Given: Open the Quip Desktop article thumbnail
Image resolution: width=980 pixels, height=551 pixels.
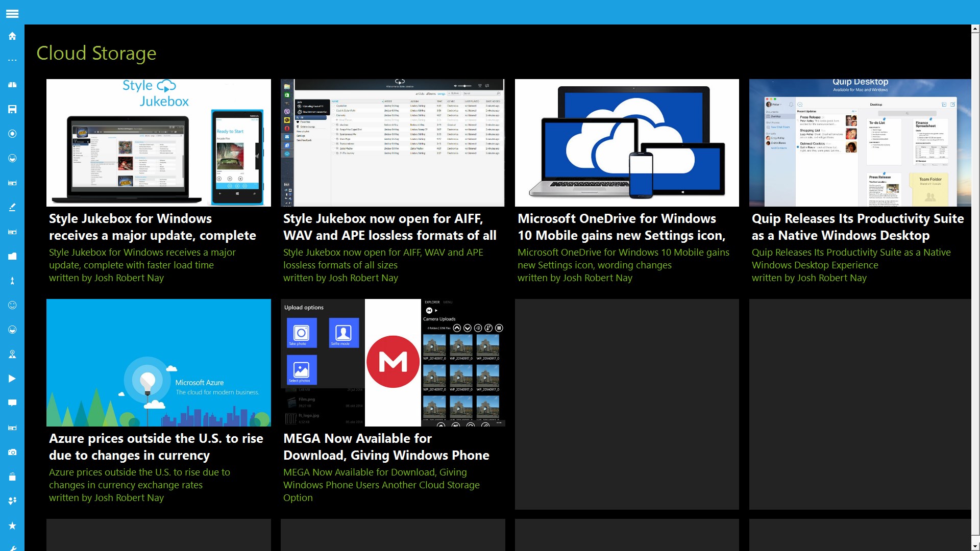Looking at the screenshot, I should pos(860,143).
